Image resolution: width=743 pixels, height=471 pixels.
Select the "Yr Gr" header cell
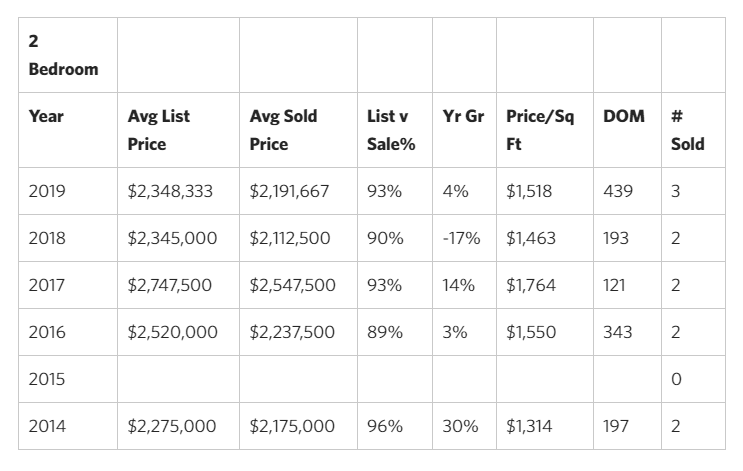pyautogui.click(x=463, y=116)
